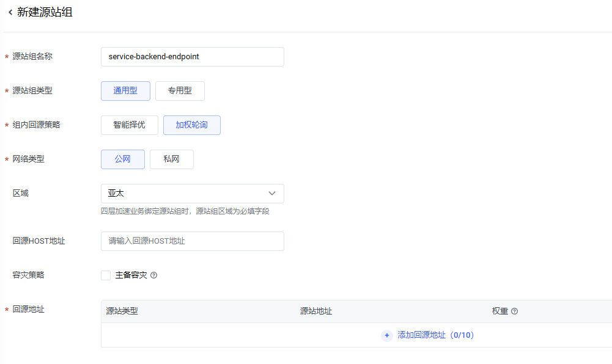612x364 pixels.
Task: Click the 源站组名称 label
Action: tap(32, 57)
